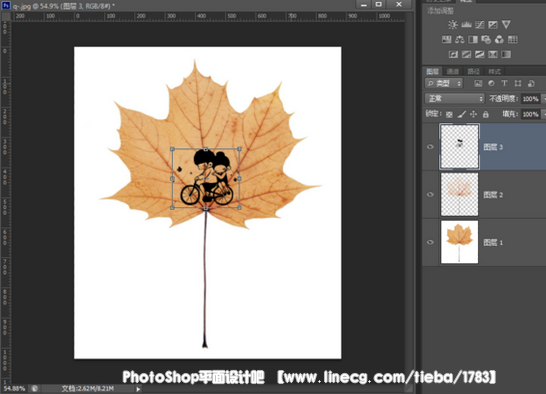Add a Brightness/Contrast adjustment
546x394 pixels.
453,24
